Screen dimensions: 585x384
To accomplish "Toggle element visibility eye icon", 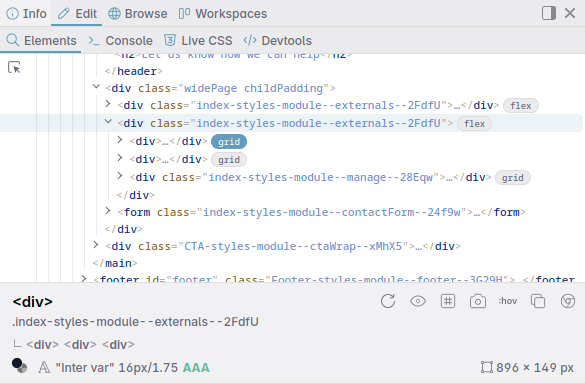I will point(418,301).
